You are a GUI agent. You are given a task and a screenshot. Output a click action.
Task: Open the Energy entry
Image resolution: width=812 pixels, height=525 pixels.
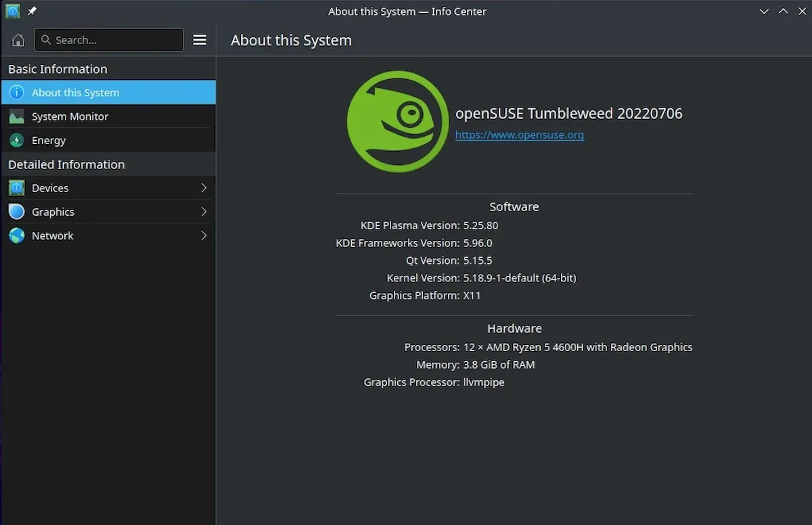click(x=108, y=140)
